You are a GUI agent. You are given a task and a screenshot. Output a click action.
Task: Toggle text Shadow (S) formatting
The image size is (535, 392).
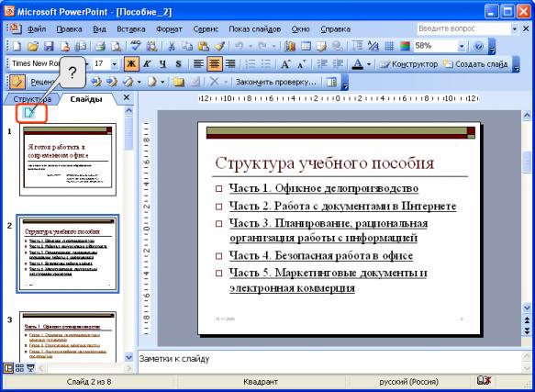coord(178,64)
